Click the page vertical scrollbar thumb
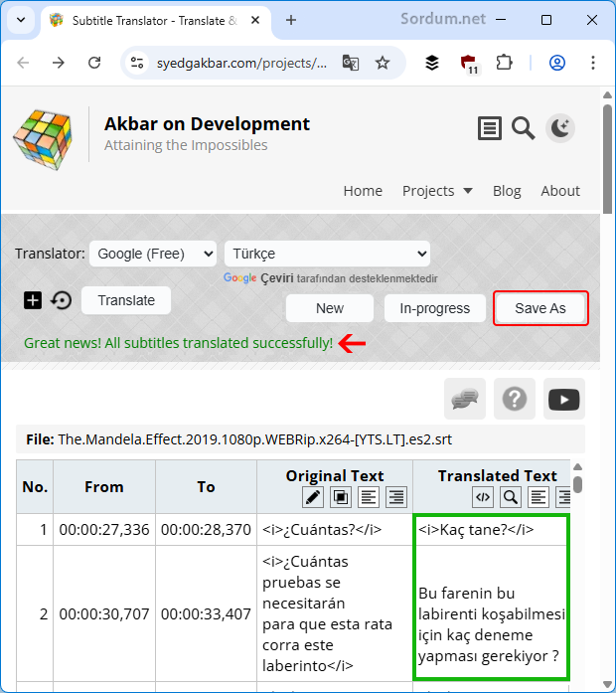This screenshot has width=616, height=693. pos(608,159)
